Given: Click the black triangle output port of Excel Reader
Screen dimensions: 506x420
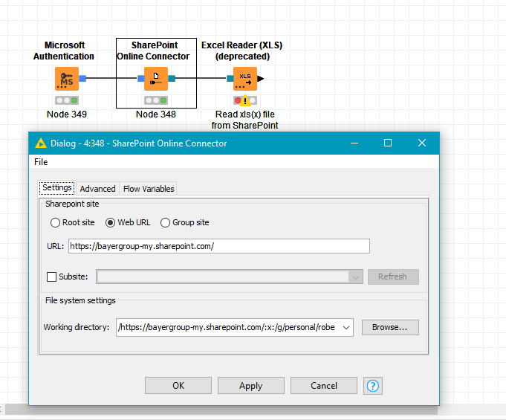Looking at the screenshot, I should tap(261, 79).
